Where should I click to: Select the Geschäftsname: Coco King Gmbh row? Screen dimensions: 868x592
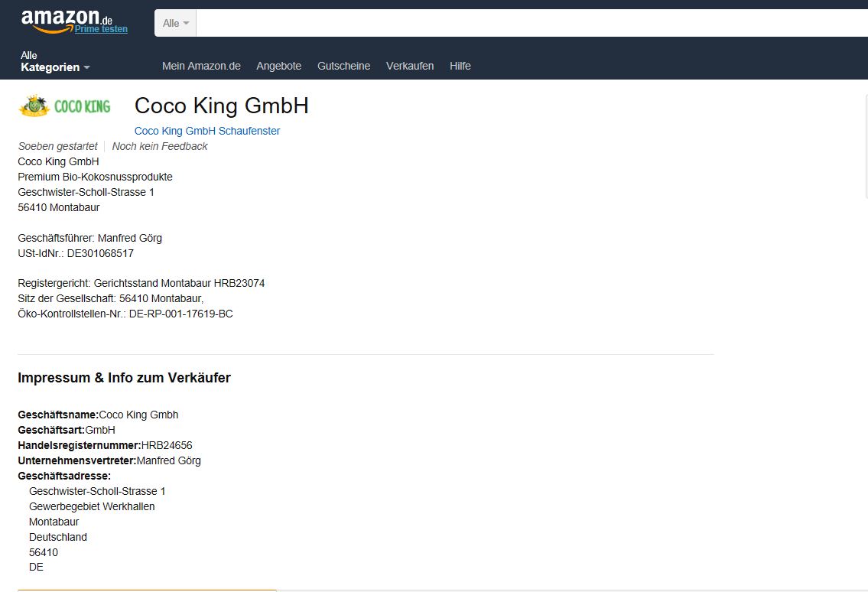pos(98,415)
